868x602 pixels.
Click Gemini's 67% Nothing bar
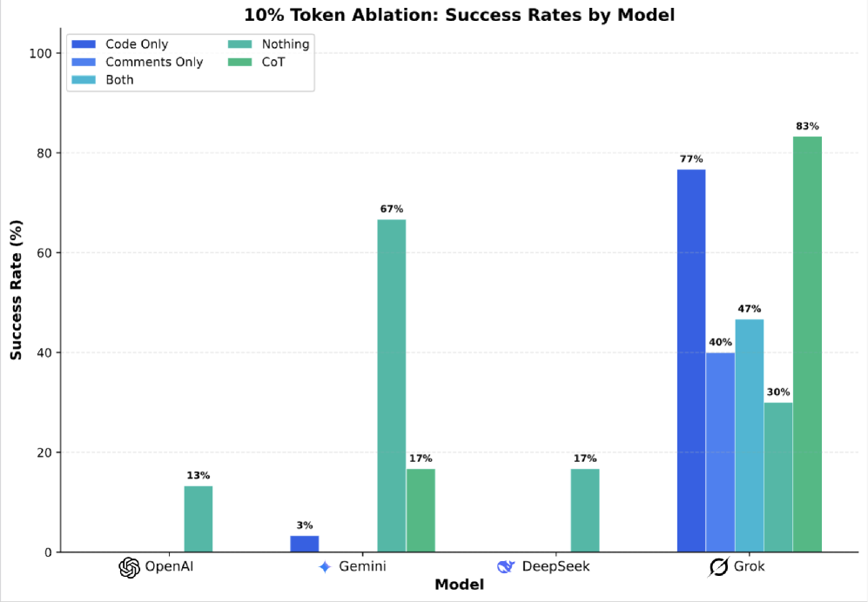pyautogui.click(x=391, y=385)
